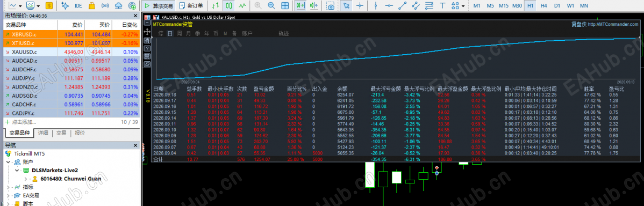
Task: Click the 新订单 new order button
Action: [191, 6]
